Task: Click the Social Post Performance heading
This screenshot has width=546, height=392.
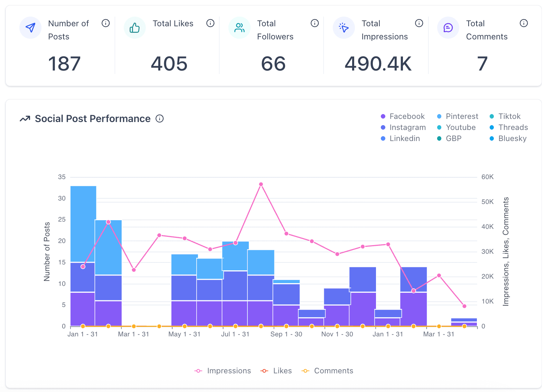Action: click(93, 119)
